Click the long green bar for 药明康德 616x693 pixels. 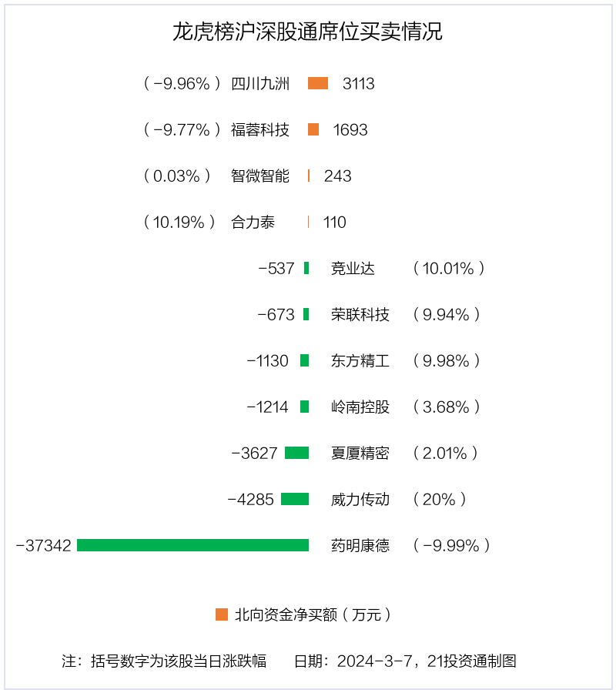click(192, 545)
